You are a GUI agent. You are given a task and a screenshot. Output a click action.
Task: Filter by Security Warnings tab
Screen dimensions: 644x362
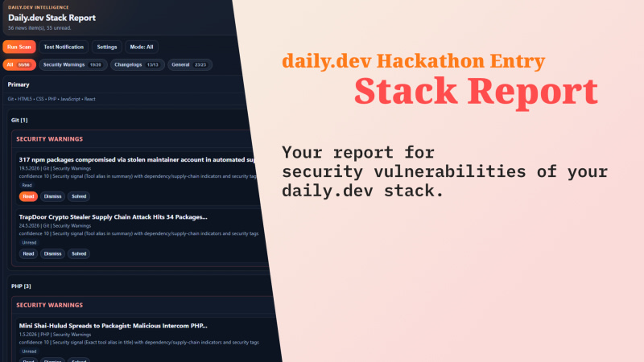pos(73,65)
